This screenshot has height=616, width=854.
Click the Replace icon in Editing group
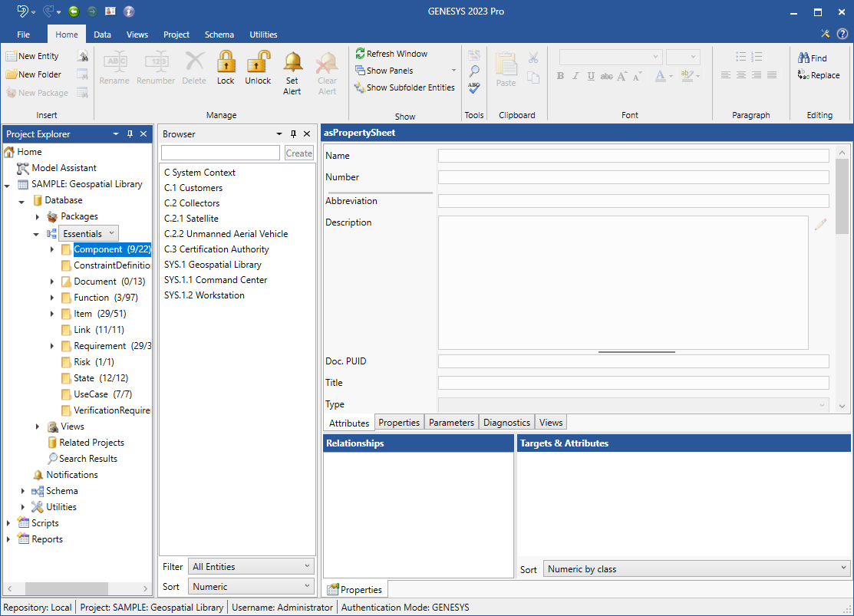(x=803, y=74)
